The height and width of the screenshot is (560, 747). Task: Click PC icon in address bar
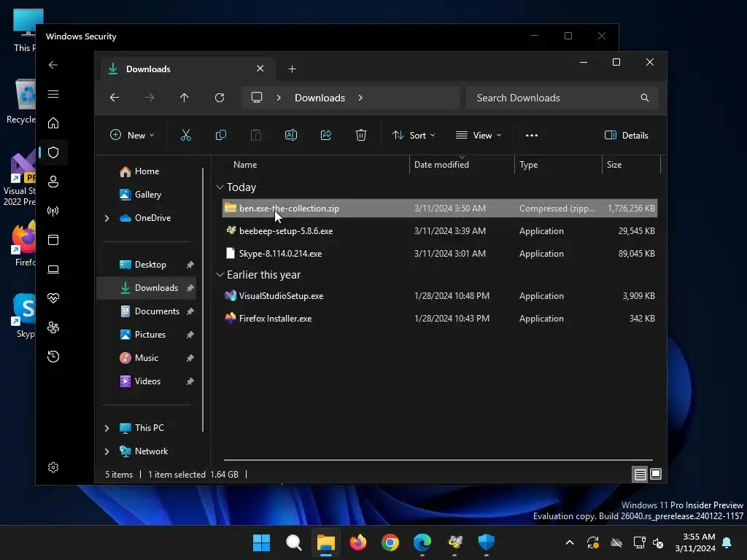(x=257, y=98)
